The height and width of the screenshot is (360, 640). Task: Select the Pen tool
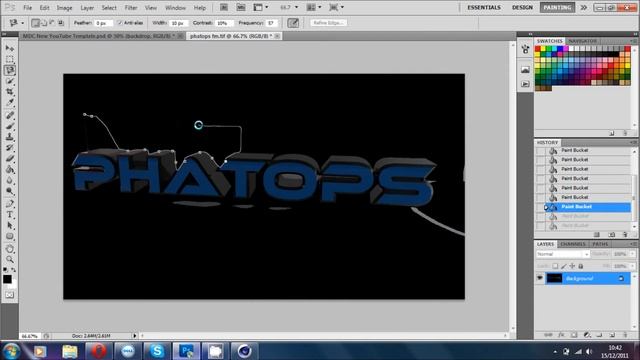[10, 204]
